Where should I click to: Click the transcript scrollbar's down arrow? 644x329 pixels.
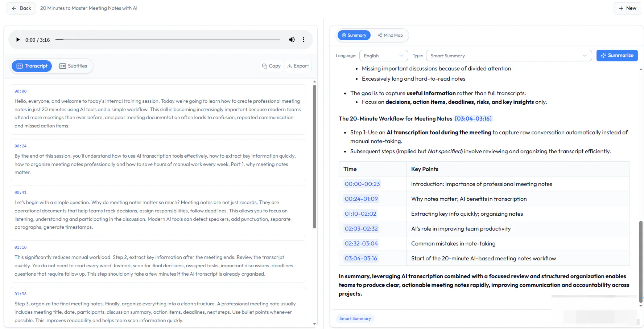(314, 324)
